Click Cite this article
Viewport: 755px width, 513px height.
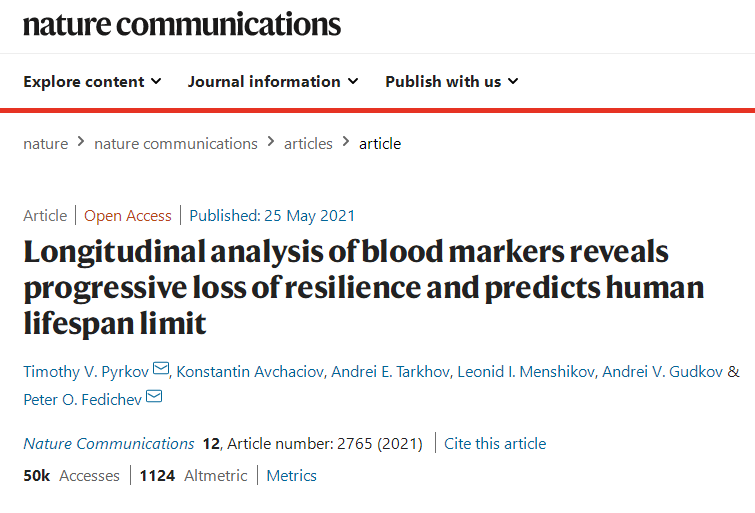(495, 443)
